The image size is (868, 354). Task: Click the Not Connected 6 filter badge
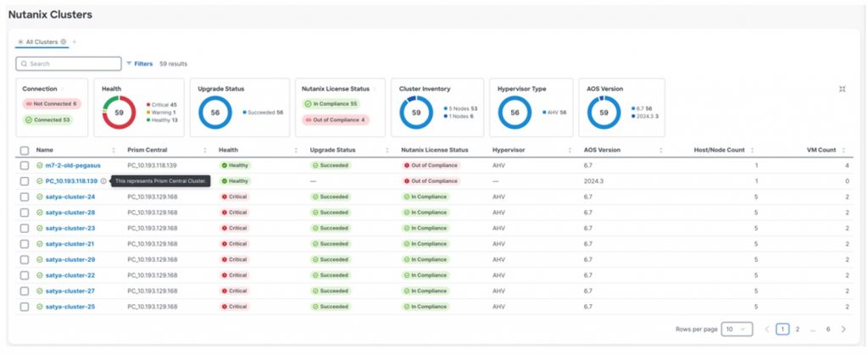pyautogui.click(x=50, y=103)
